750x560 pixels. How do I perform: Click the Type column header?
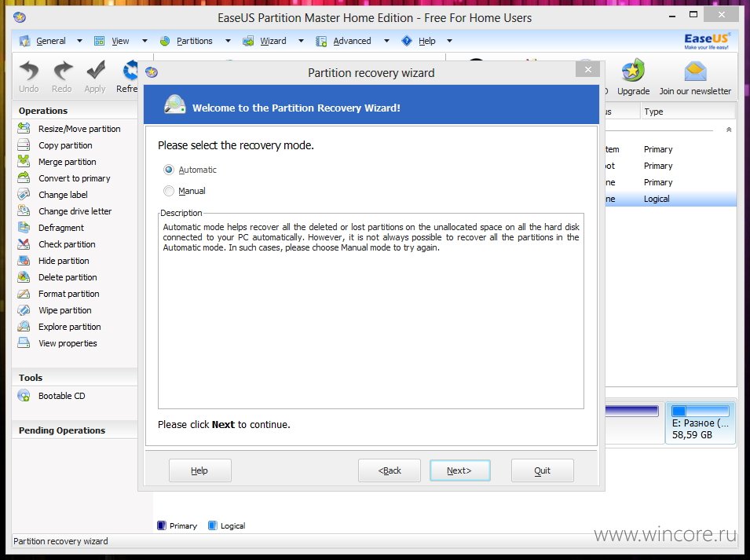687,112
